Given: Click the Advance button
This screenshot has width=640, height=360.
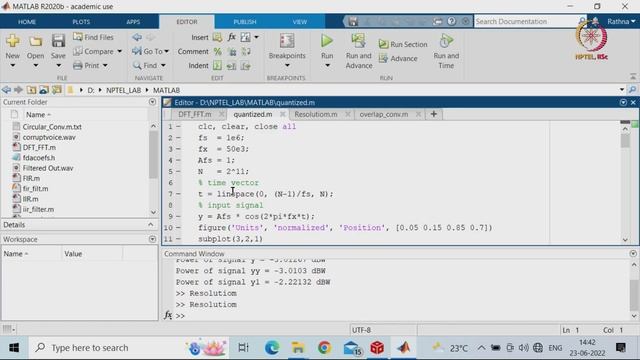Looking at the screenshot, I should coord(398,59).
